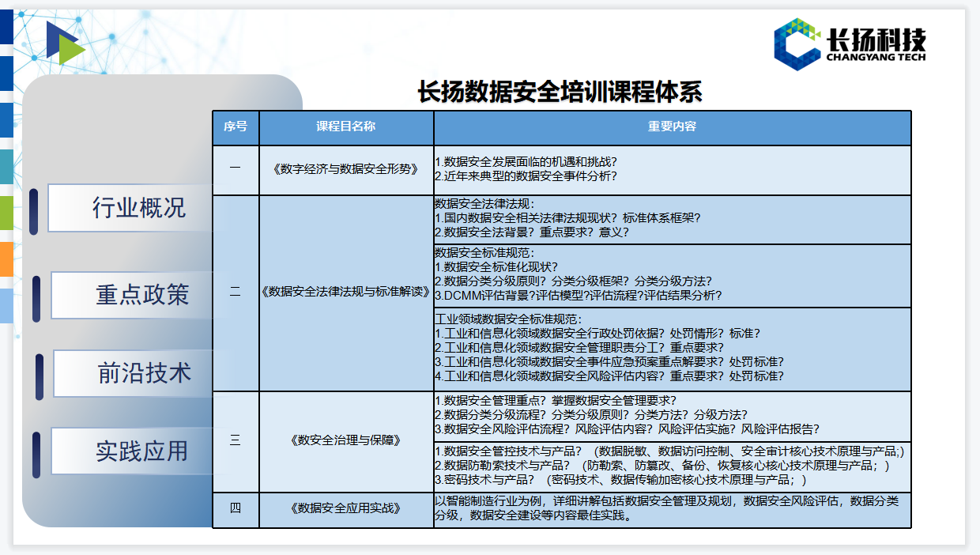This screenshot has height=555, width=980.
Task: Click the teal color block on left edge
Action: click(6, 166)
